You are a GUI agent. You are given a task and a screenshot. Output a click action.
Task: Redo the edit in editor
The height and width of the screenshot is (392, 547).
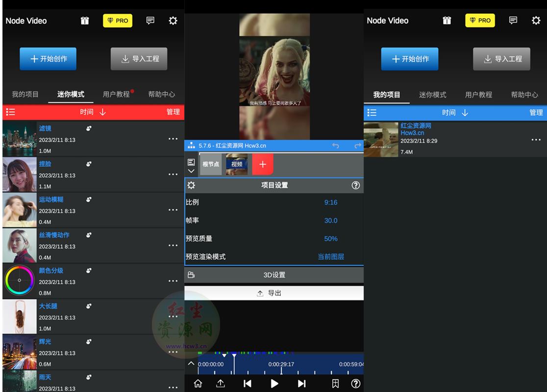(358, 146)
